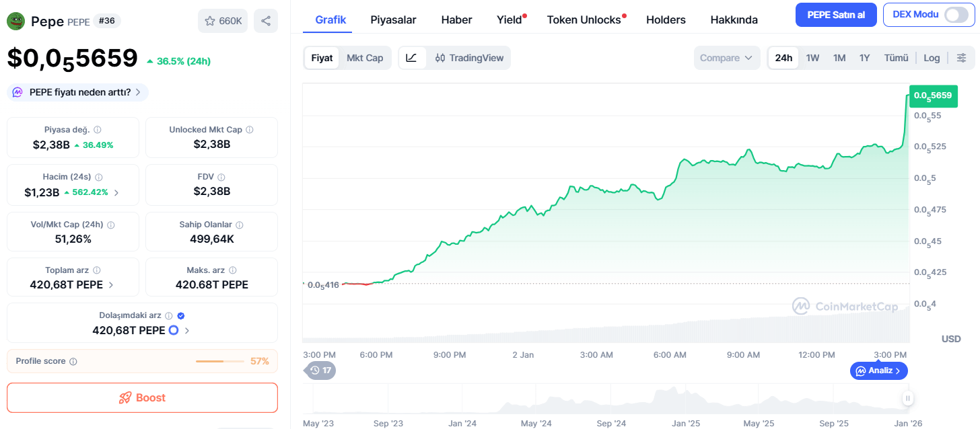
Task: Open the Hakkında tab
Action: pos(734,19)
